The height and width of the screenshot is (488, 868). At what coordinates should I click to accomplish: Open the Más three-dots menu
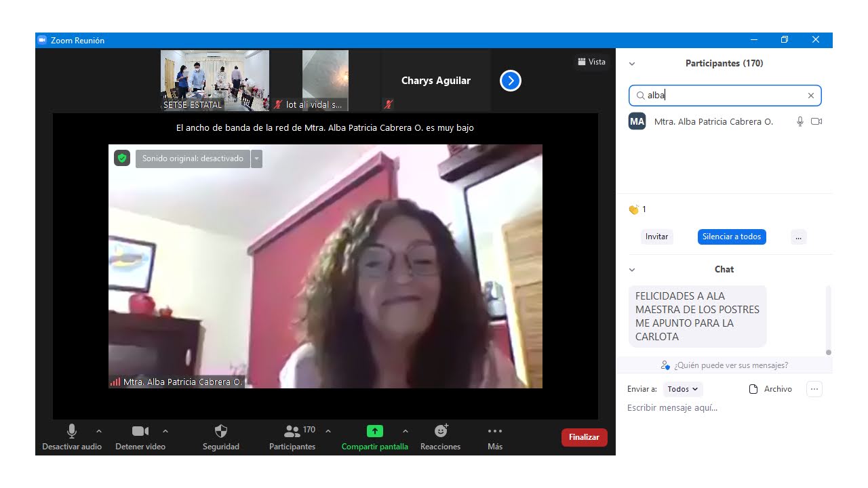(x=495, y=437)
